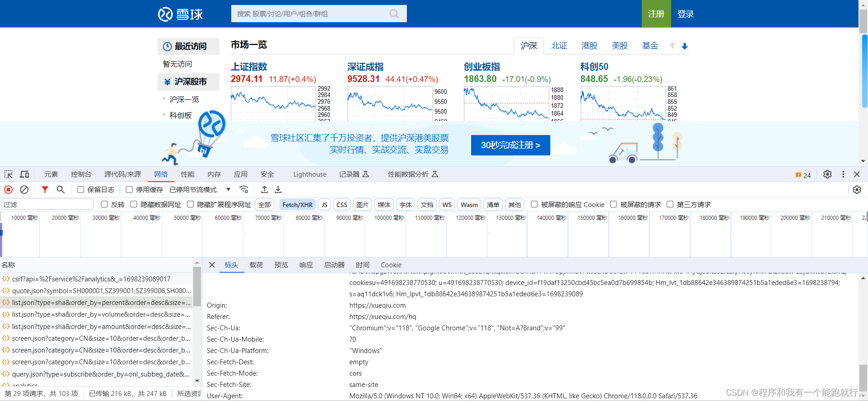The width and height of the screenshot is (868, 401).
Task: Switch to the 控制台 tab
Action: tap(81, 174)
